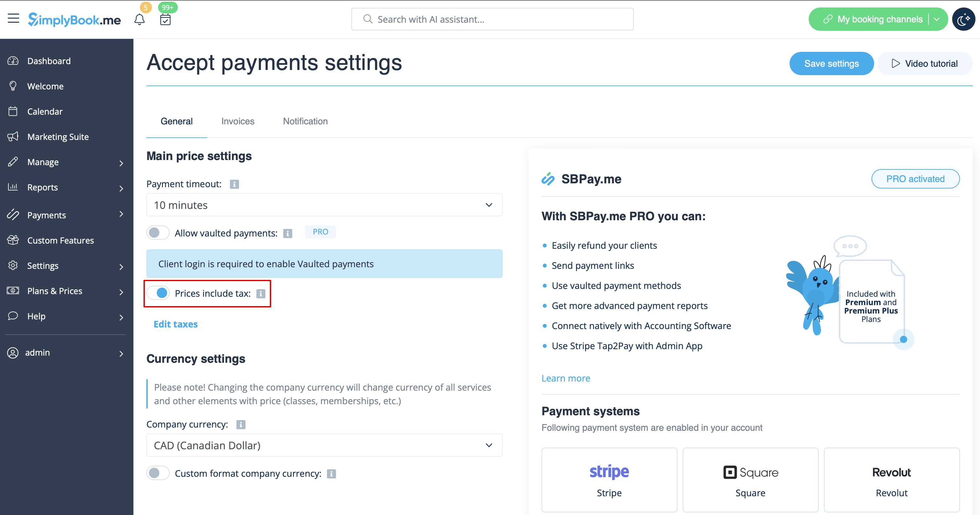The width and height of the screenshot is (980, 515).
Task: Click info icon next to Company currency
Action: pos(241,425)
